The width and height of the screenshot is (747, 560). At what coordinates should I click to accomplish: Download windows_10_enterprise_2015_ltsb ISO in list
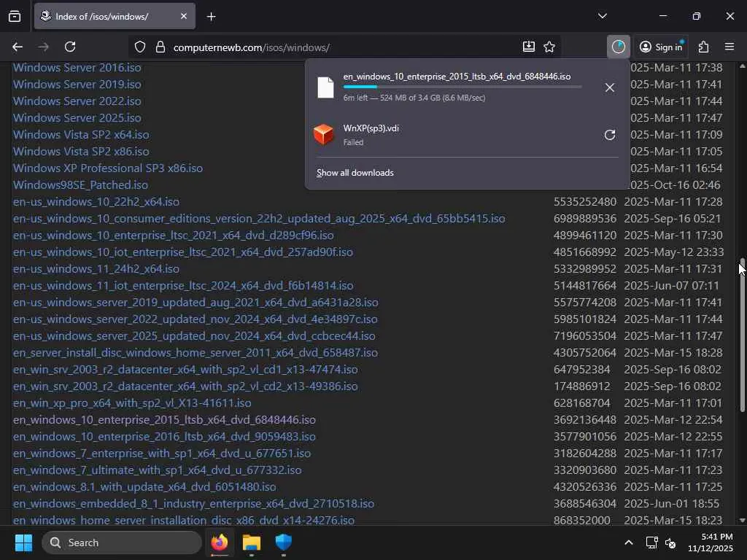[x=164, y=420]
